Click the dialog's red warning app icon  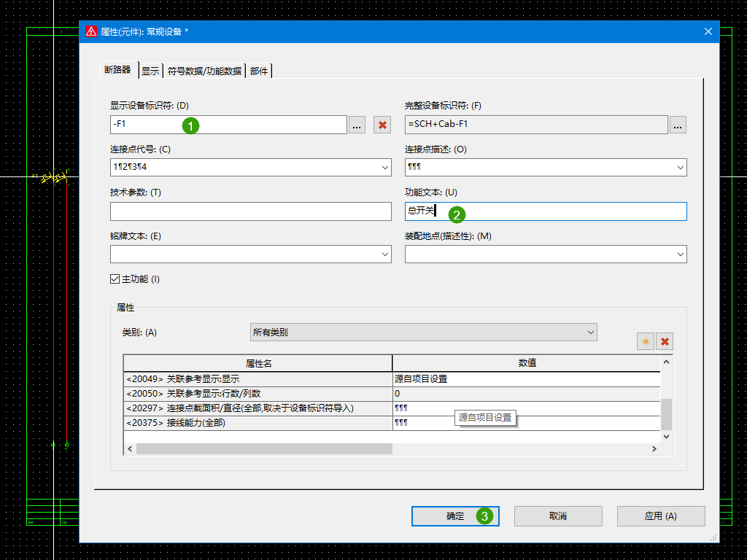pyautogui.click(x=91, y=31)
